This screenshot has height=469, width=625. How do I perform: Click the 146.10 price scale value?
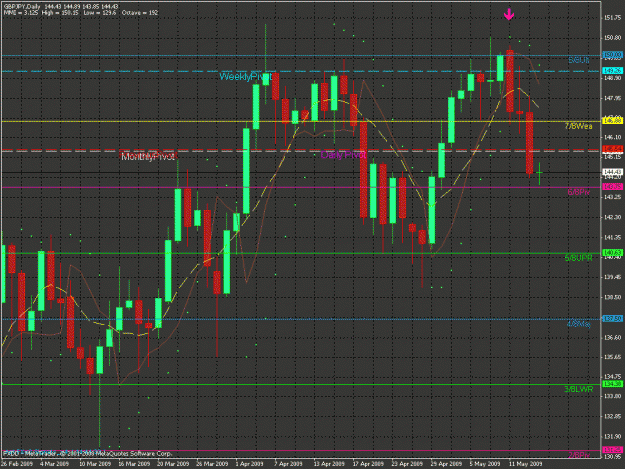pos(613,137)
